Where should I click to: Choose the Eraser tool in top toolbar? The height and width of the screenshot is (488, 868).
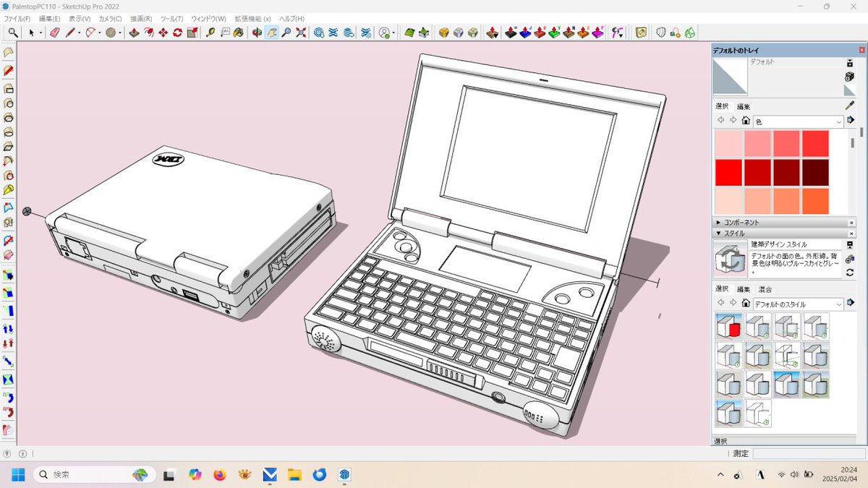pyautogui.click(x=54, y=33)
